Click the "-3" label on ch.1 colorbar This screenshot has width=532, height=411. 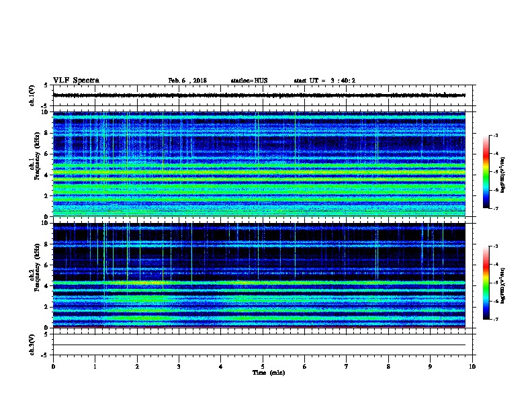click(x=496, y=136)
